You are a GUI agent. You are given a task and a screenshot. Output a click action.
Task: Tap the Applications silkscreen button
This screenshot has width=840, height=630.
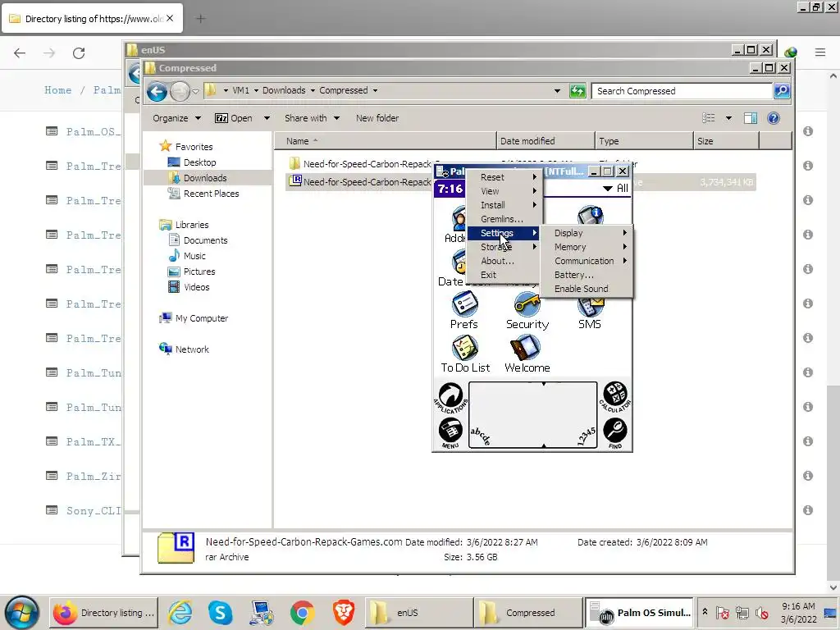(450, 398)
